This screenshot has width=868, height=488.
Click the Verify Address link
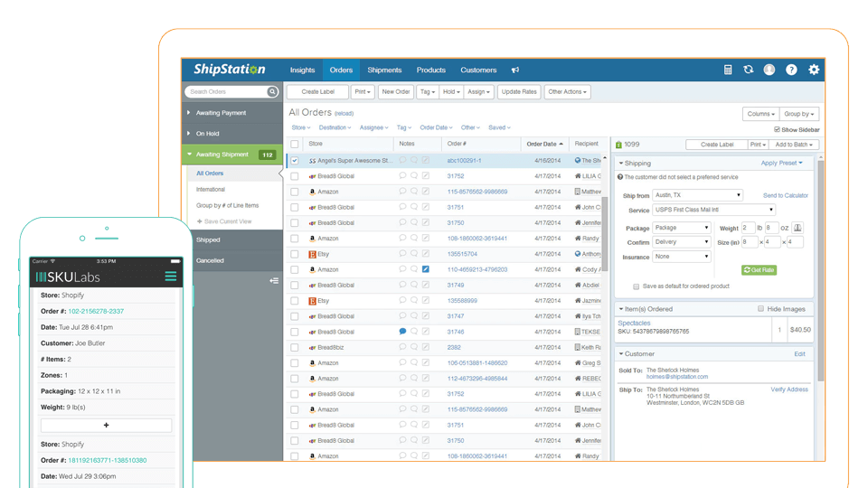(x=789, y=389)
